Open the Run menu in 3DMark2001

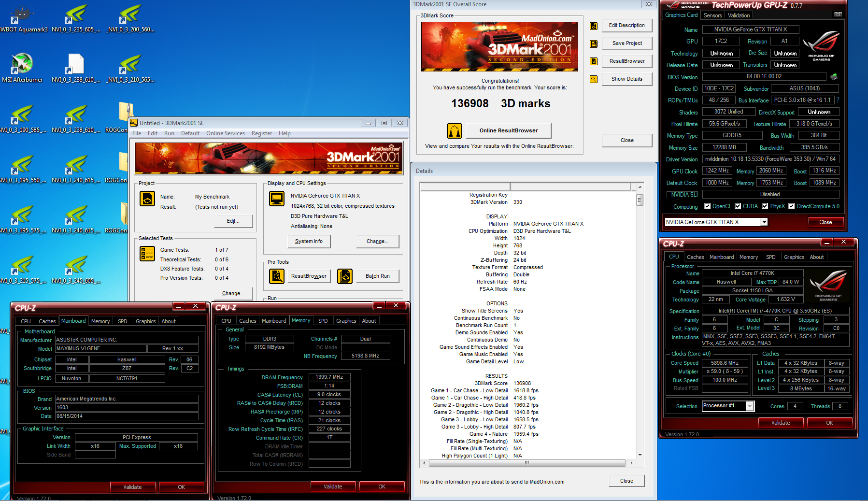click(169, 133)
